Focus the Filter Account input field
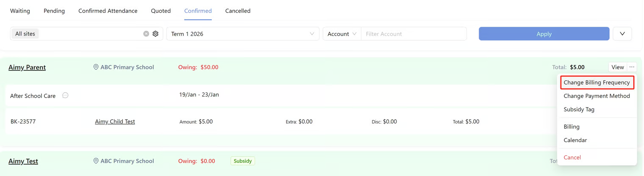The height and width of the screenshot is (176, 644). pyautogui.click(x=414, y=34)
